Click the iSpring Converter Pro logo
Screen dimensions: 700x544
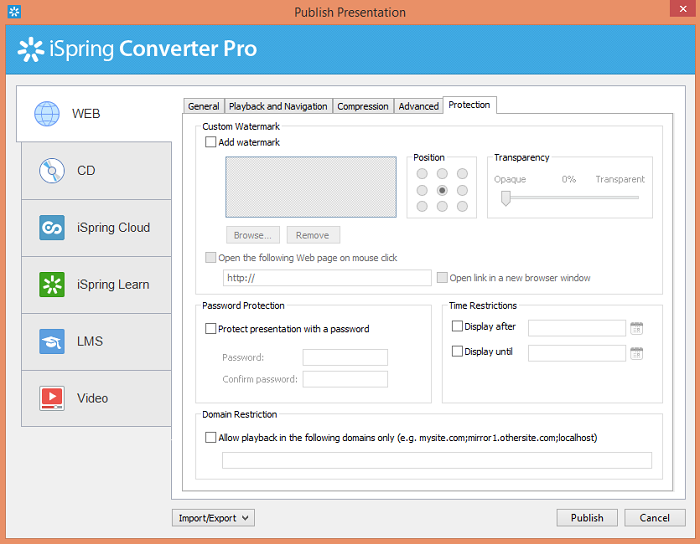pyautogui.click(x=137, y=49)
